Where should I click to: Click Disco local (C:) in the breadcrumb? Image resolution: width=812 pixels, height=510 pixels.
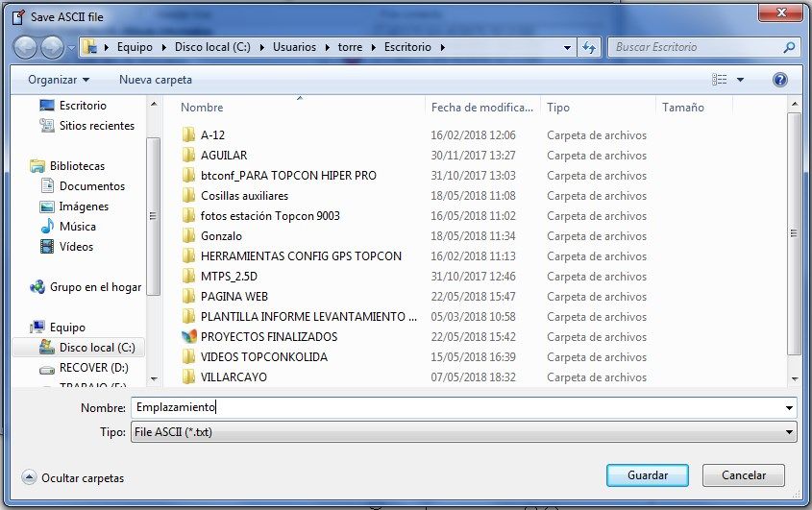[212, 47]
